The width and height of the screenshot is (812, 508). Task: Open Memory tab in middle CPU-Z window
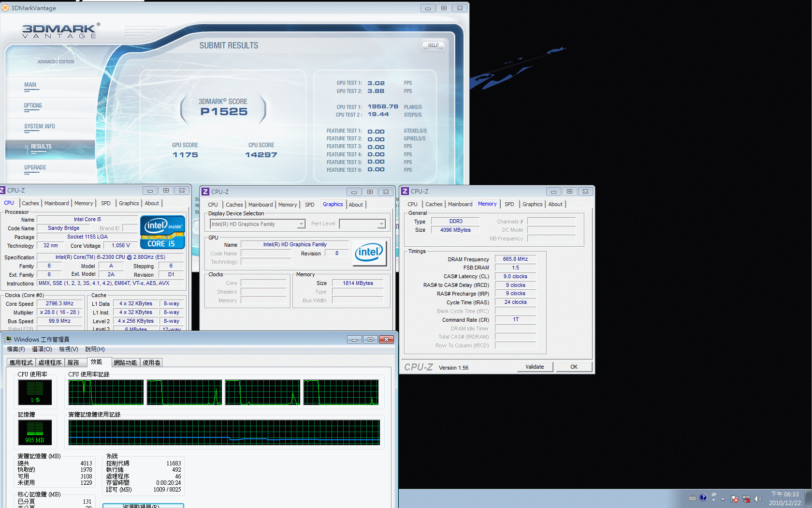(288, 205)
